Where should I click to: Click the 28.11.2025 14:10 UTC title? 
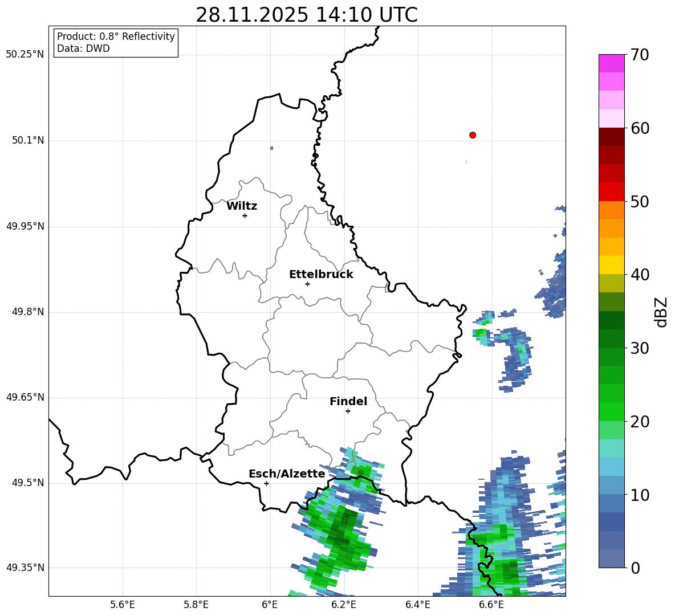tap(307, 15)
